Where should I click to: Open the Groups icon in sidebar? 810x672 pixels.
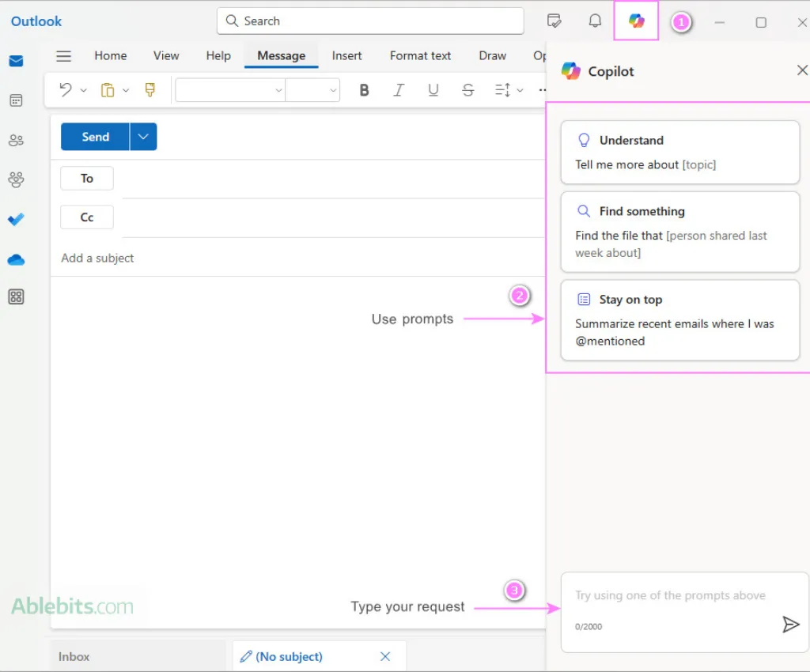pos(16,179)
